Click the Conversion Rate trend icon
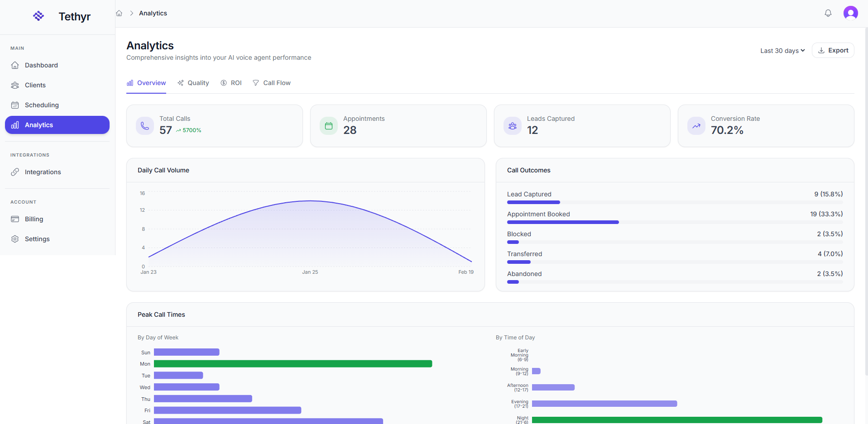This screenshot has width=868, height=424. [x=696, y=126]
